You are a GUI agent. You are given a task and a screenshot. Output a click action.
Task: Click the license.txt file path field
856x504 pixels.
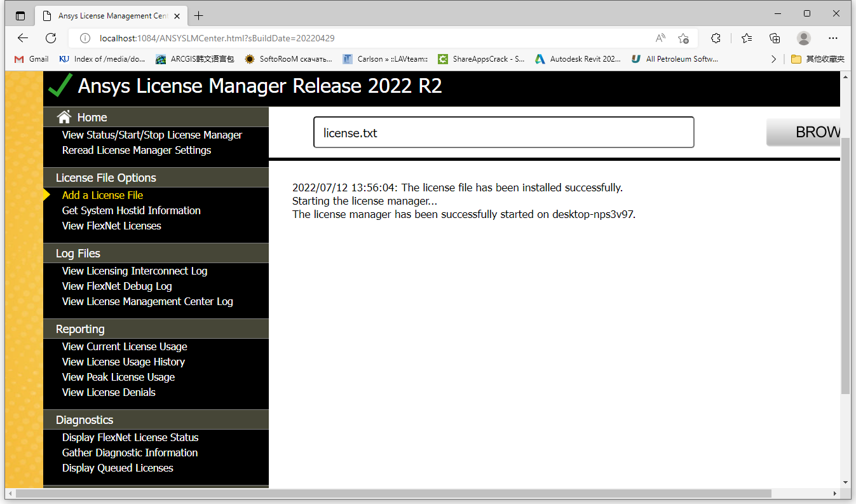click(x=503, y=132)
